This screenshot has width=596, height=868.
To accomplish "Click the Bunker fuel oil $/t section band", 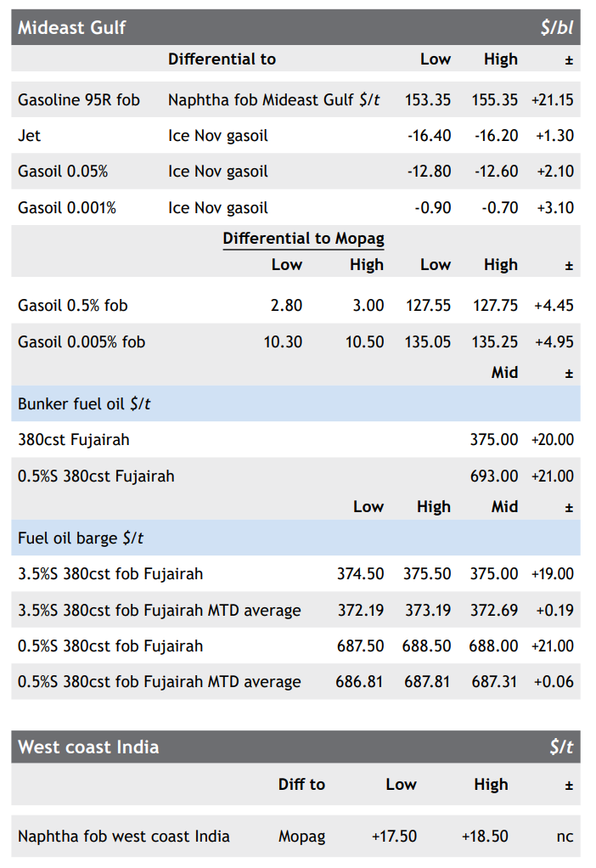I will [295, 403].
